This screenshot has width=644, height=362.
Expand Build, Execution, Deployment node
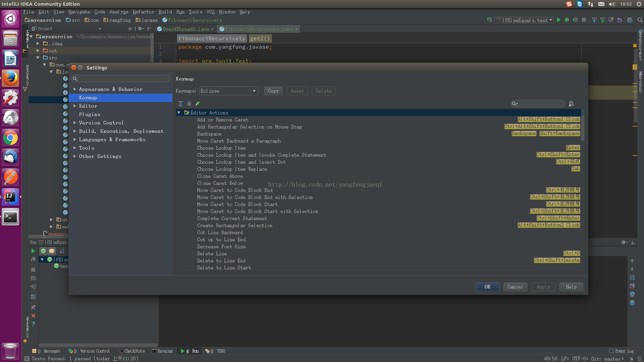point(75,131)
